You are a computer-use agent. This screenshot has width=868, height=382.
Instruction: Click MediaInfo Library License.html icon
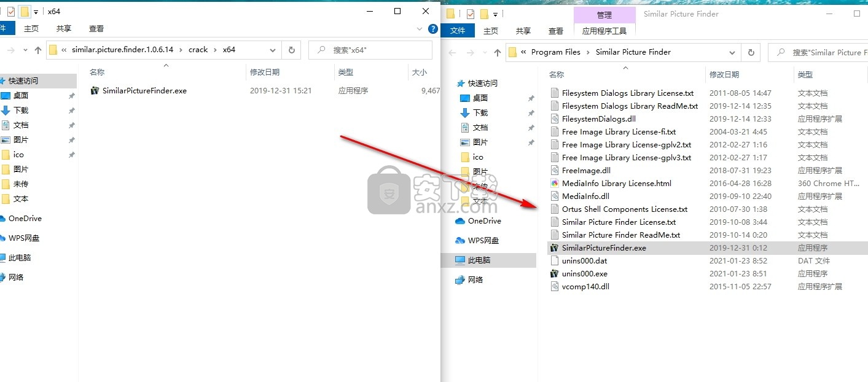pos(554,184)
